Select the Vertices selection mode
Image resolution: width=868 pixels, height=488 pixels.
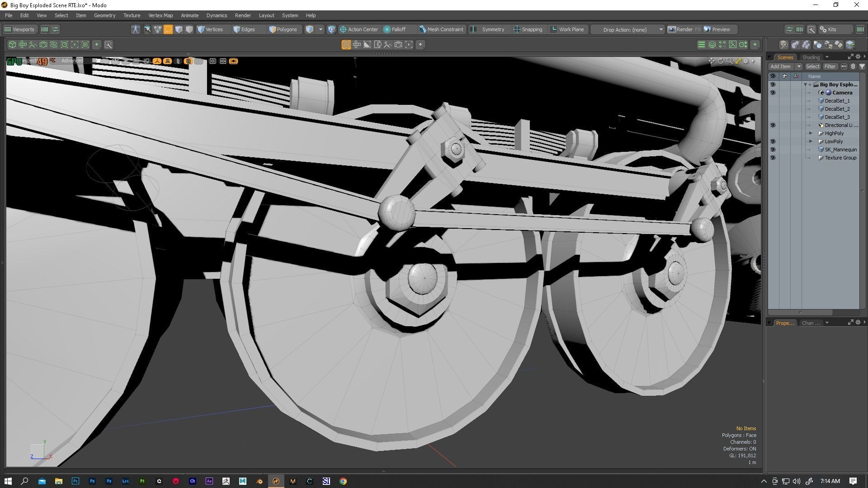pos(210,29)
